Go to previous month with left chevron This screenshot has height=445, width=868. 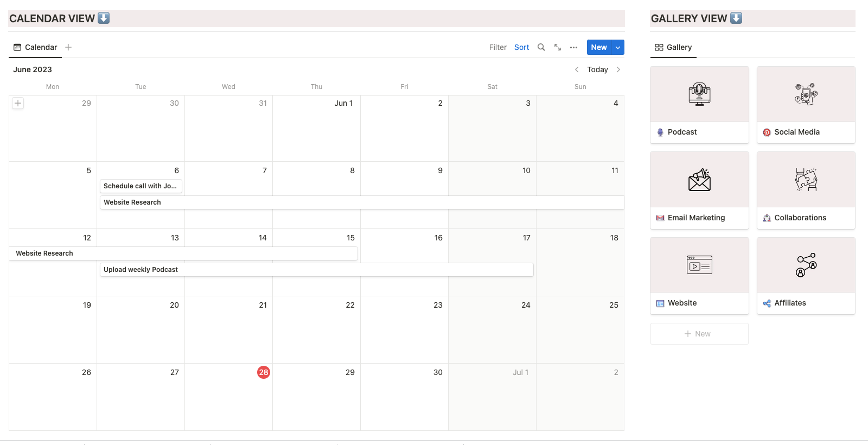(577, 69)
